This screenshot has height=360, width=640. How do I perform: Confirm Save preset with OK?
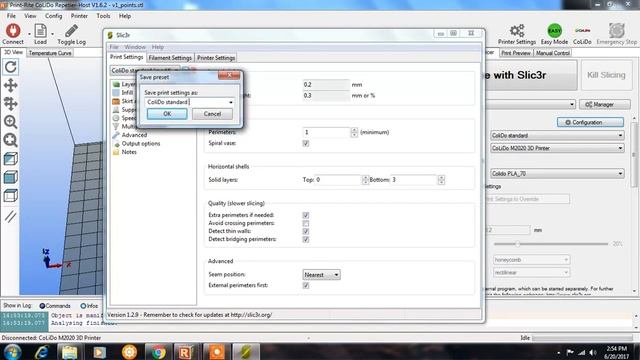pyautogui.click(x=167, y=114)
